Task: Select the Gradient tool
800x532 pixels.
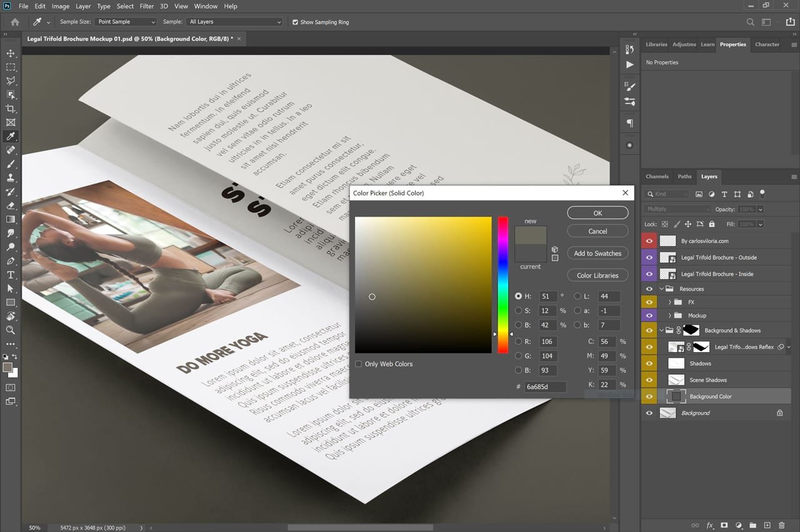Action: (11, 219)
